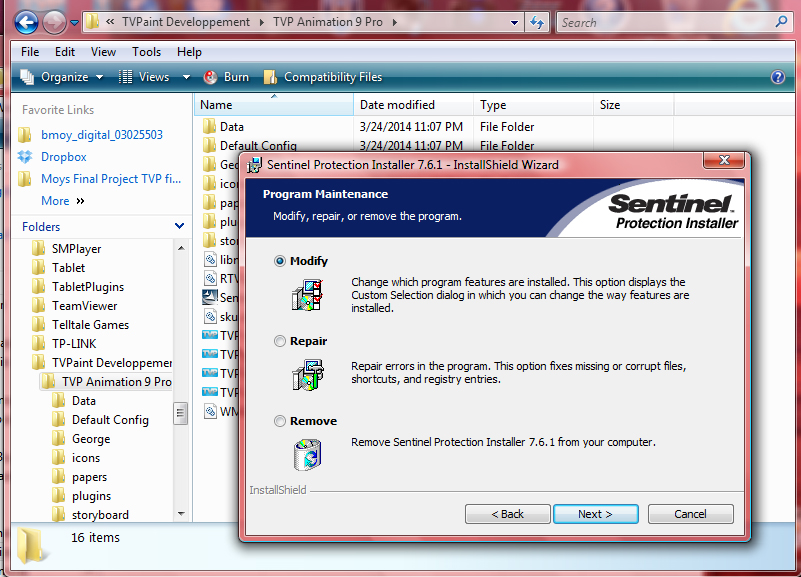Click the installer title bar icon
Screen dimensions: 801x577
(254, 165)
